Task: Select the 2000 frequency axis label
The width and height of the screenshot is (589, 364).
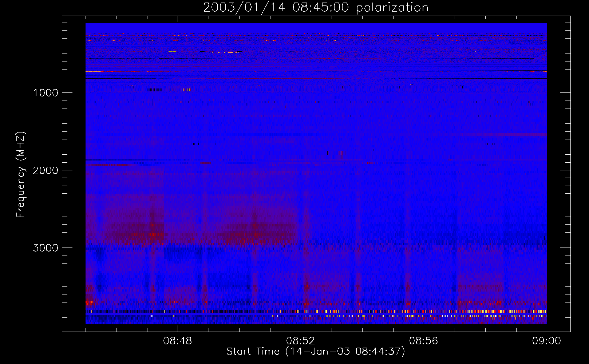Action: [x=46, y=170]
